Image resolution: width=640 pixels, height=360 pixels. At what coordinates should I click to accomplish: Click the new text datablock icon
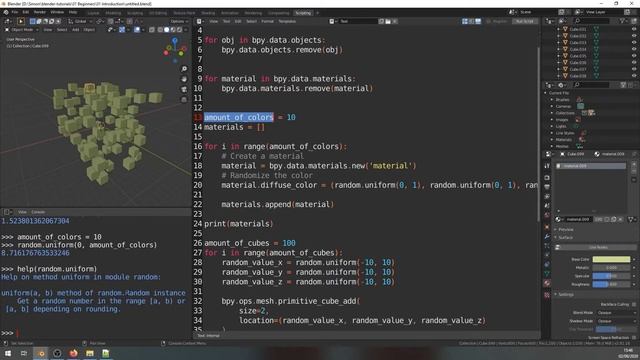click(381, 21)
